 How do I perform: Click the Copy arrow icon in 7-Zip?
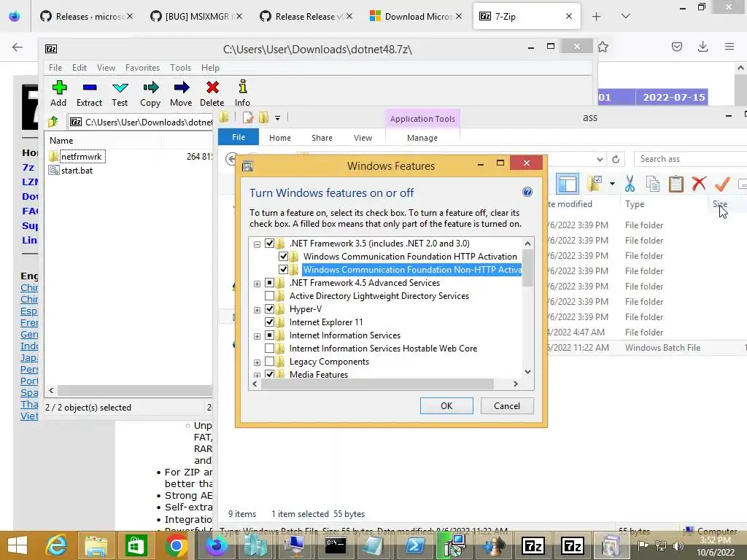(150, 87)
